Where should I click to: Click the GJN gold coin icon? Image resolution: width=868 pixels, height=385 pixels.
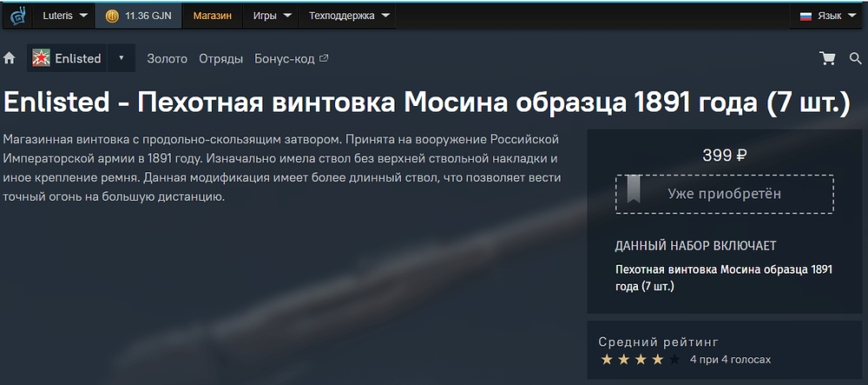click(112, 16)
